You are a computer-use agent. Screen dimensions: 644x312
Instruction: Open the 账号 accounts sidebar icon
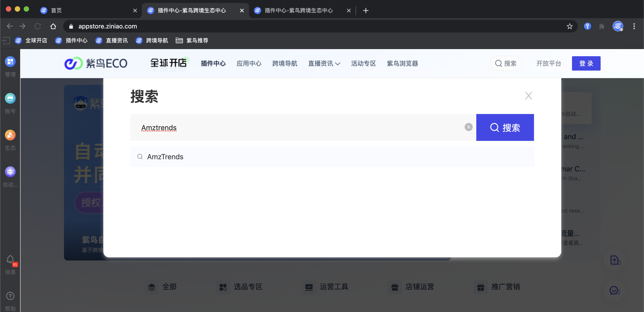(10, 98)
